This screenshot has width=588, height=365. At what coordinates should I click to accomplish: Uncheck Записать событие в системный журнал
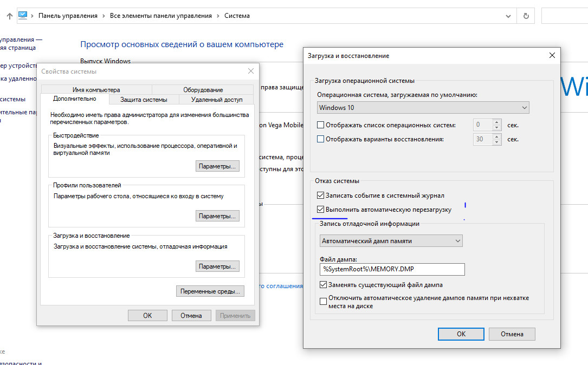[x=321, y=195]
